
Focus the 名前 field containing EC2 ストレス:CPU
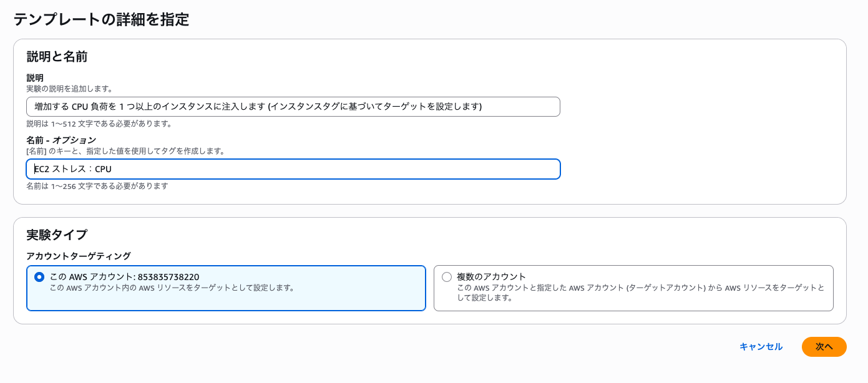pos(293,169)
